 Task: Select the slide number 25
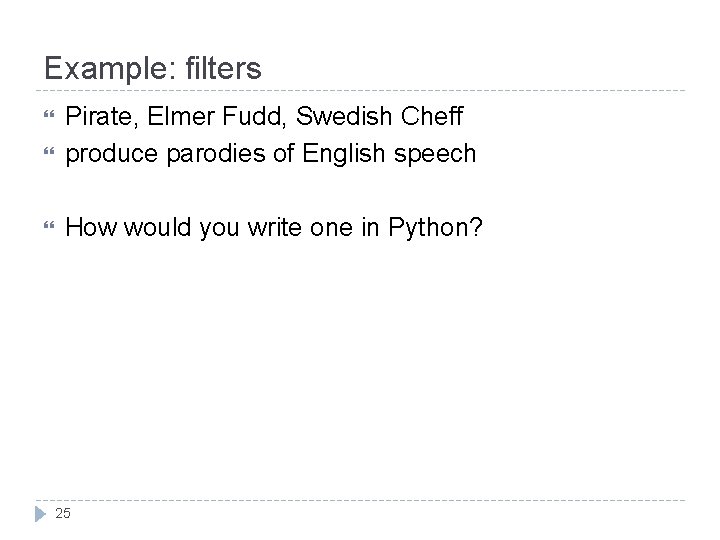click(62, 513)
